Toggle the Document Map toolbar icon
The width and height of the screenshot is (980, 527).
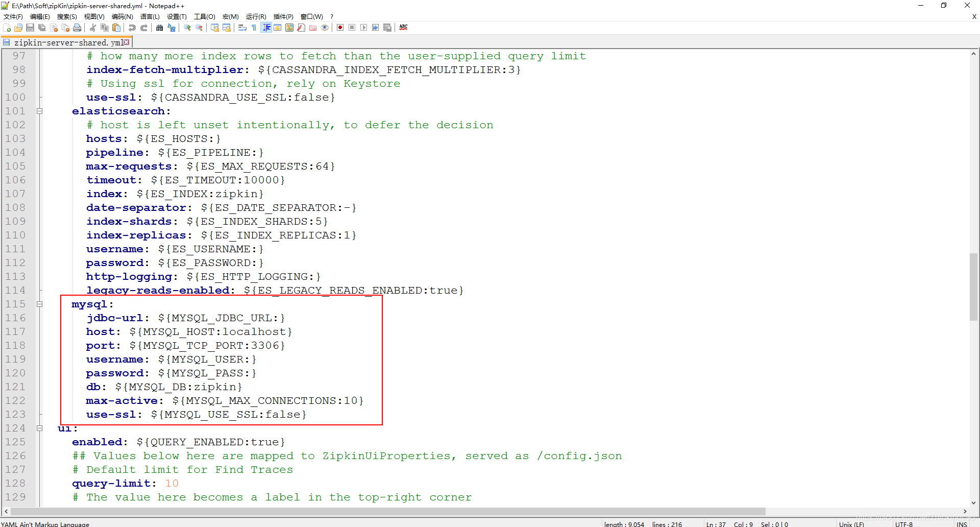289,28
